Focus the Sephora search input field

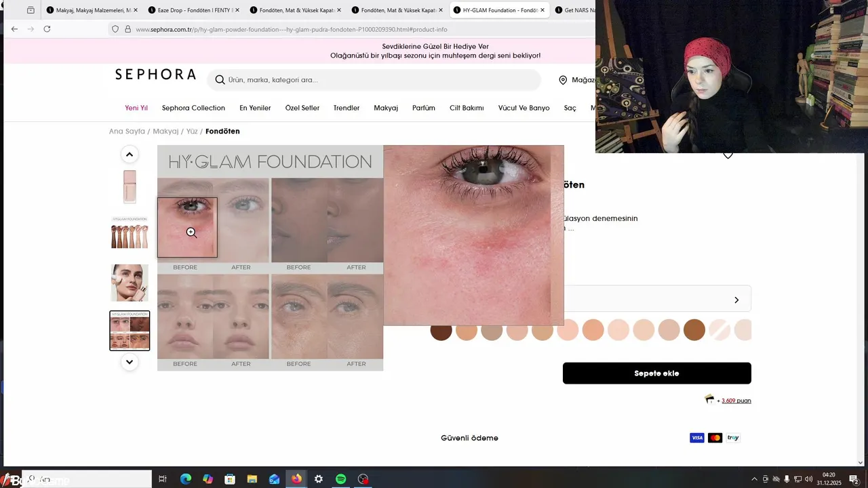pos(374,80)
